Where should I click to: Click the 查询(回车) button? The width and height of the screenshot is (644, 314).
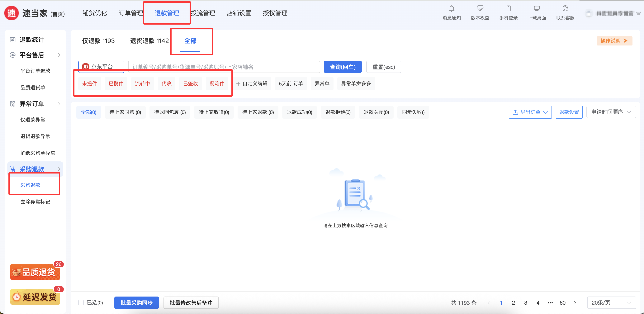(342, 67)
